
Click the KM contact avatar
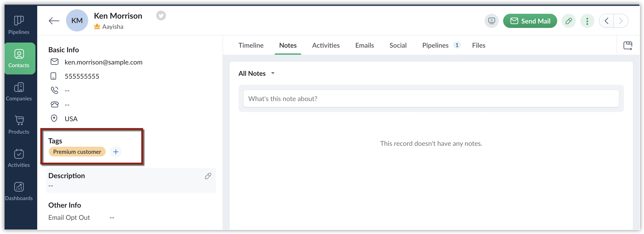tap(77, 21)
